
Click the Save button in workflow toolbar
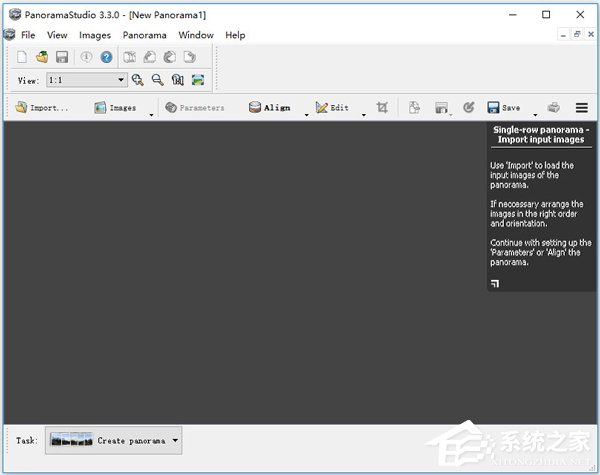[504, 108]
